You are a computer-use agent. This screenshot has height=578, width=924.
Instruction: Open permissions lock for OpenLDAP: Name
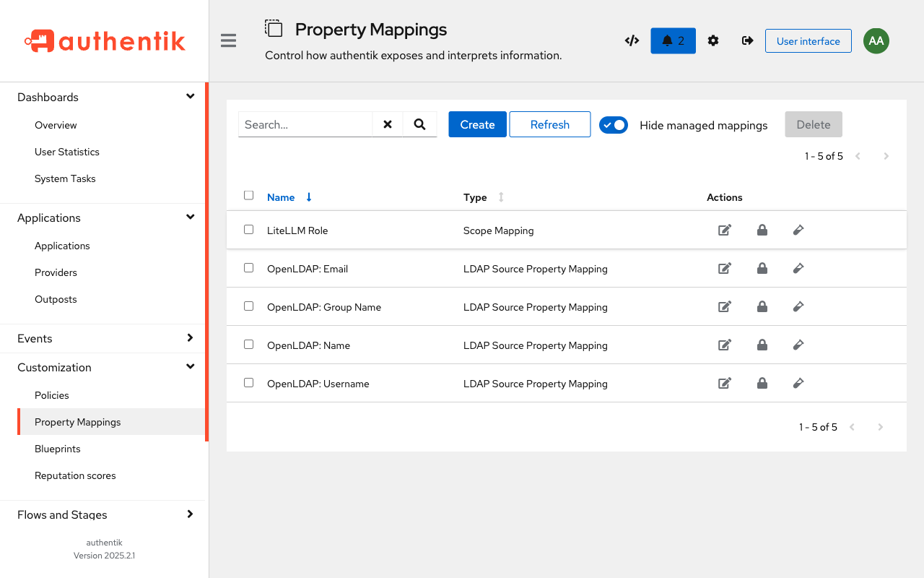[x=762, y=345]
